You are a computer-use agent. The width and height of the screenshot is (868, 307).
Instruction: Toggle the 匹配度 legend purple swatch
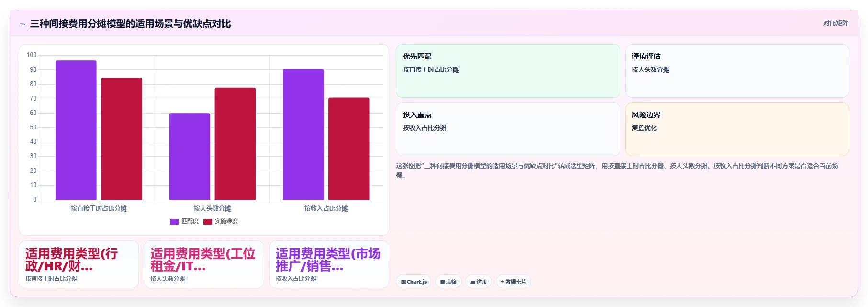(174, 221)
